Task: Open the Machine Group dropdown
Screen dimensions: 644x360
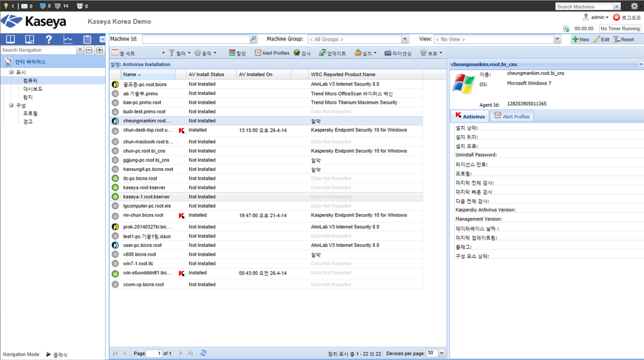Action: [x=405, y=39]
